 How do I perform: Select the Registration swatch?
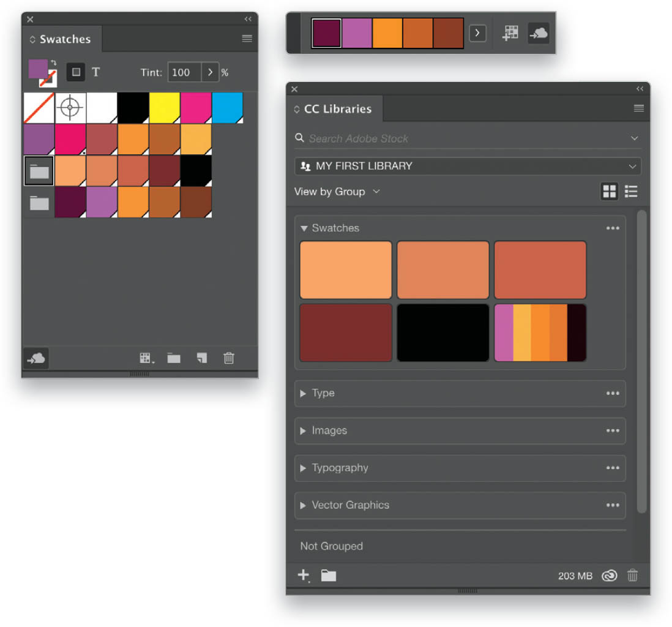click(70, 108)
